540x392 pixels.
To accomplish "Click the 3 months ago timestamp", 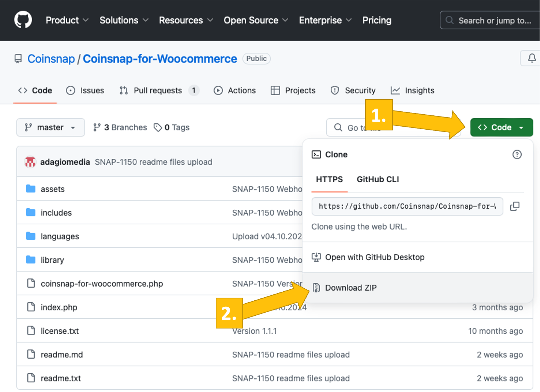I will point(498,307).
